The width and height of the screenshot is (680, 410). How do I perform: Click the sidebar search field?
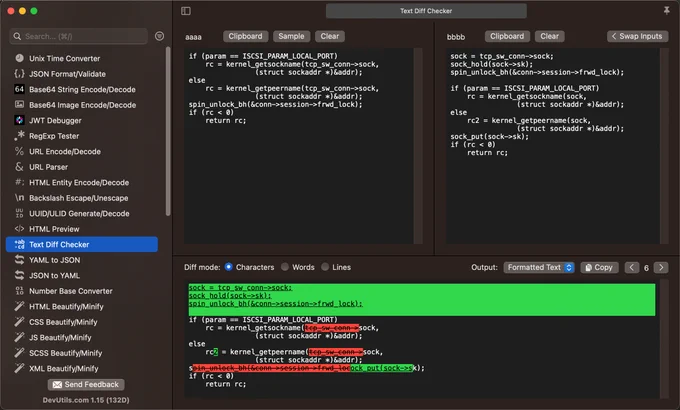click(78, 36)
